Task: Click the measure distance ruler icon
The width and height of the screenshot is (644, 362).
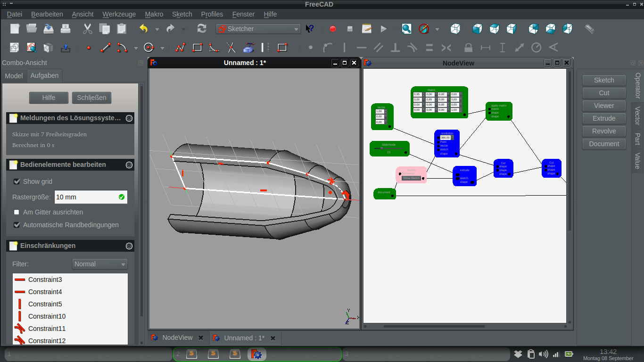Action: tap(589, 29)
